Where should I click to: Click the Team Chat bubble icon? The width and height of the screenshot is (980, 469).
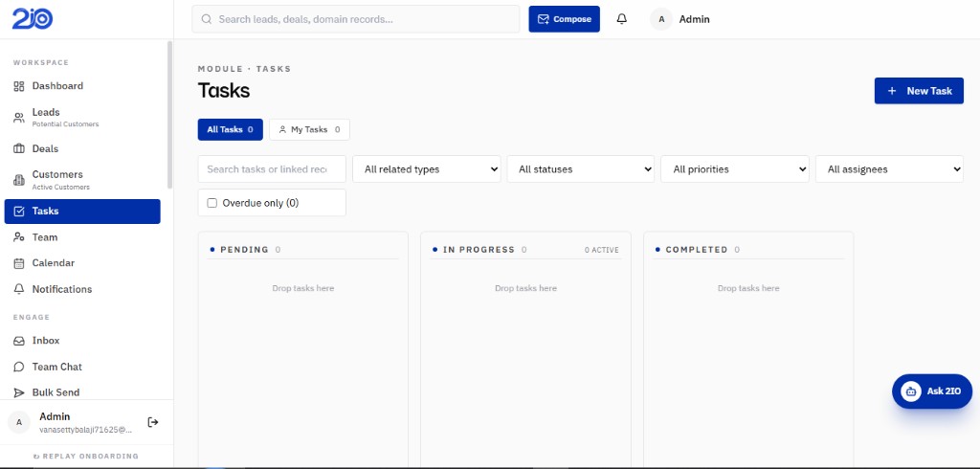tap(19, 368)
